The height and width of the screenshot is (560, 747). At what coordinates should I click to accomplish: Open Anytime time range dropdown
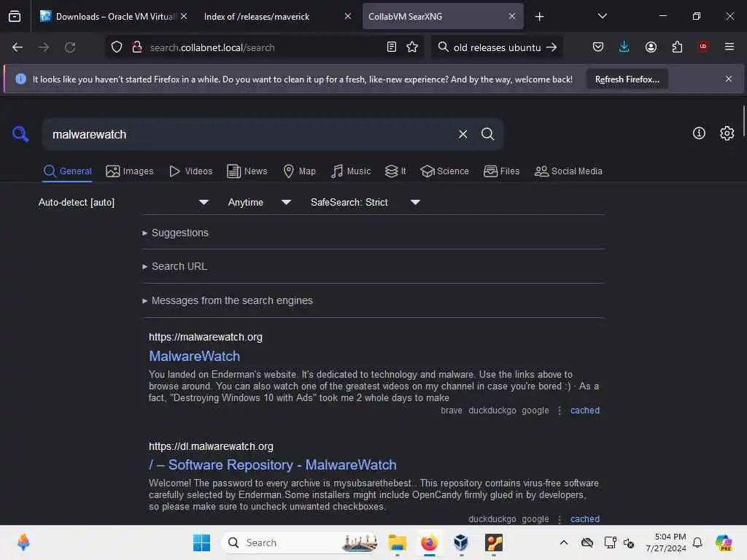pyautogui.click(x=259, y=203)
